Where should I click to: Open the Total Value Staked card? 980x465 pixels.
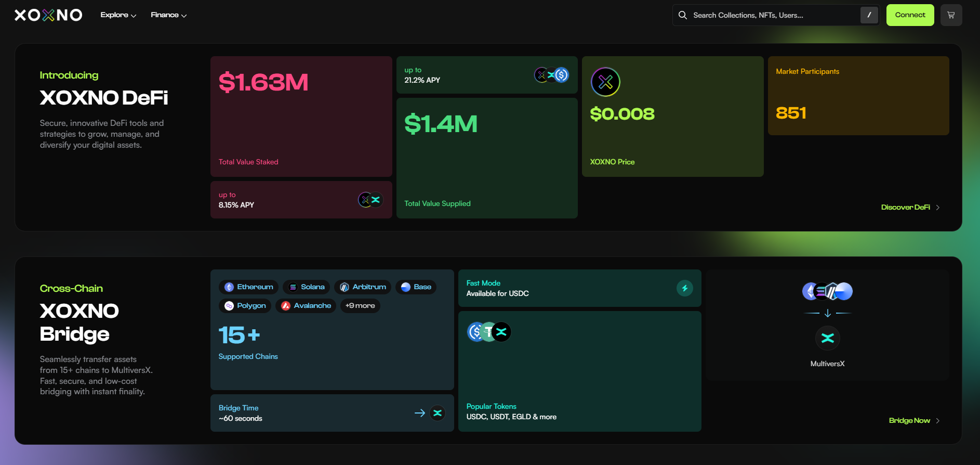pyautogui.click(x=301, y=117)
